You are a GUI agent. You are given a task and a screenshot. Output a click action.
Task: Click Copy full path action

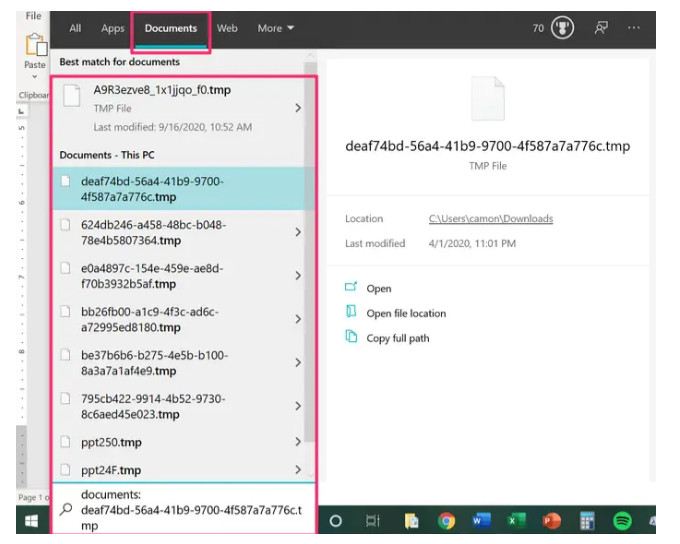(397, 338)
